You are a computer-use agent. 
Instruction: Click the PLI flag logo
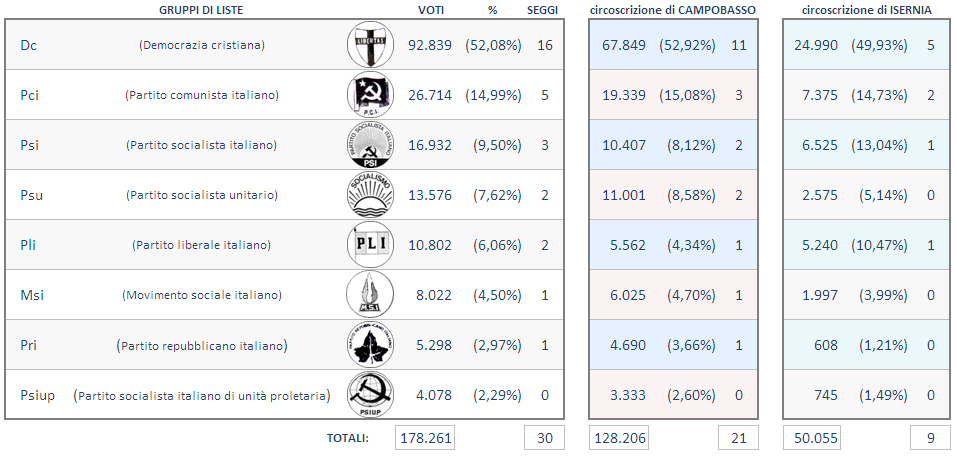pyautogui.click(x=370, y=245)
